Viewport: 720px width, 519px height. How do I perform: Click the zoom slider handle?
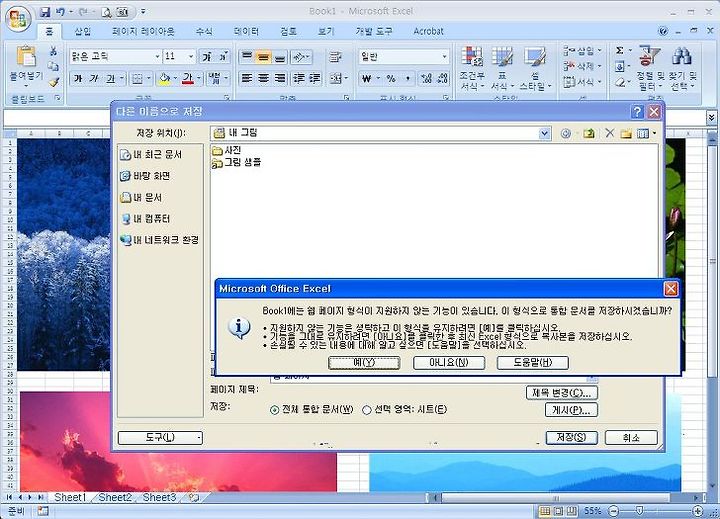click(x=640, y=511)
